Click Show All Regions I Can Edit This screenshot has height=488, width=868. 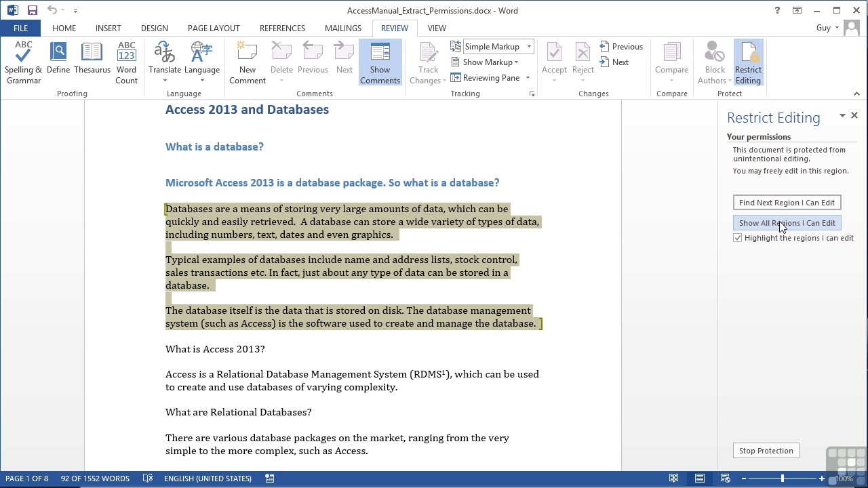(x=787, y=223)
